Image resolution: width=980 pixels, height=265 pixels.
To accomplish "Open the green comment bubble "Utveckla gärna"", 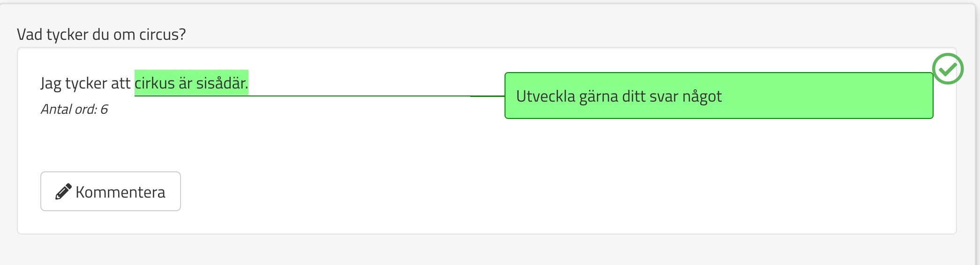I will [718, 96].
